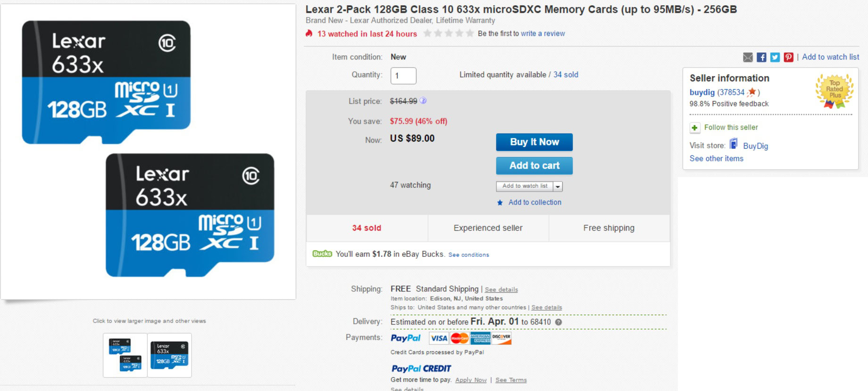
Task: Expand the Add to watch list dropdown arrow
Action: point(558,187)
